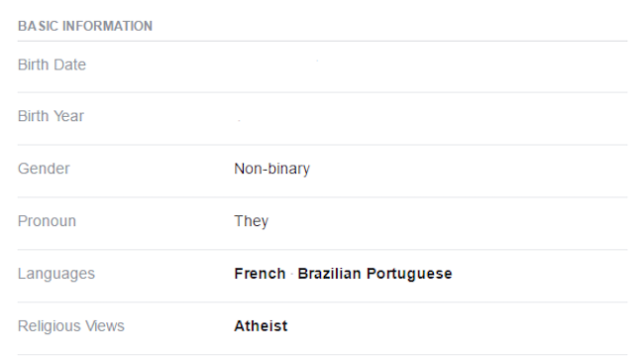This screenshot has width=644, height=364.
Task: Click the word INFORMATION in the heading
Action: click(x=108, y=26)
